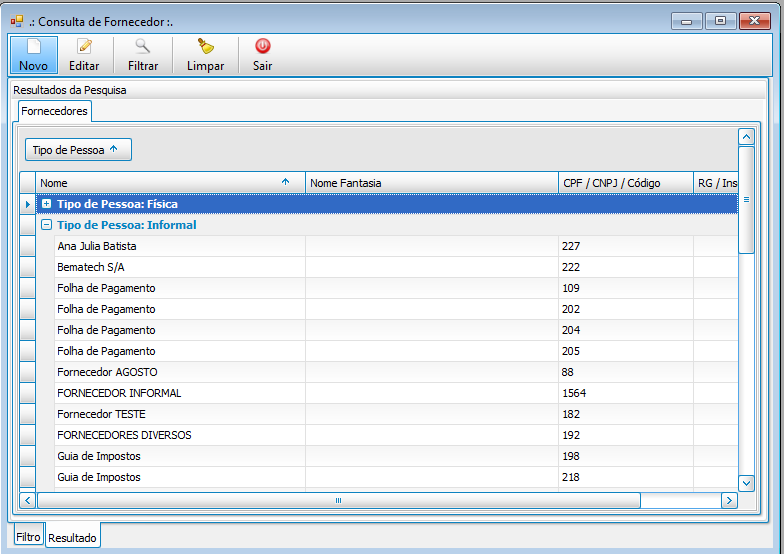Close the Consulta de Fornecedor window

coord(754,21)
